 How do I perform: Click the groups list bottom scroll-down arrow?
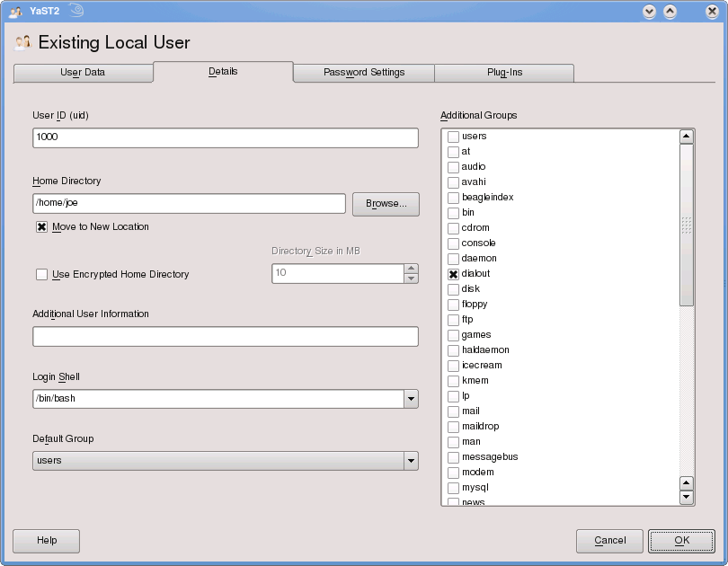click(687, 498)
